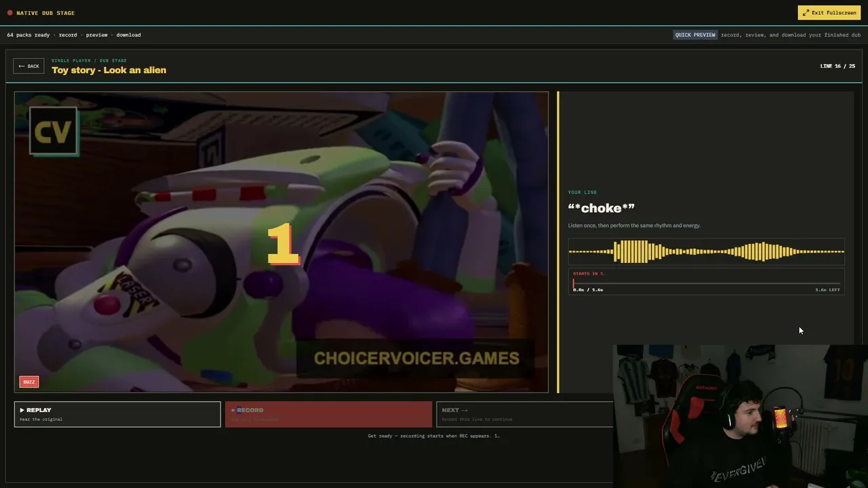Click the "Get ready" recording hint text
Image resolution: width=868 pixels, height=488 pixels.
click(x=434, y=436)
